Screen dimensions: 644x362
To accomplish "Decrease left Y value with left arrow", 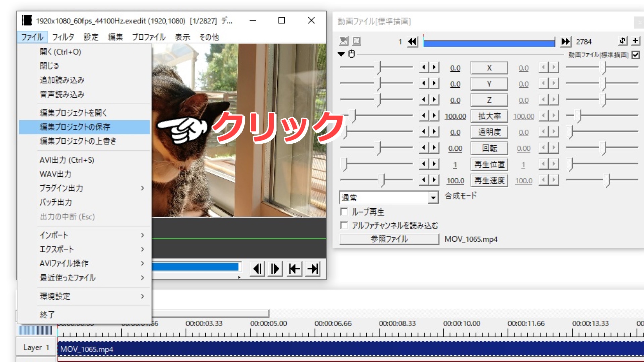I will [424, 83].
